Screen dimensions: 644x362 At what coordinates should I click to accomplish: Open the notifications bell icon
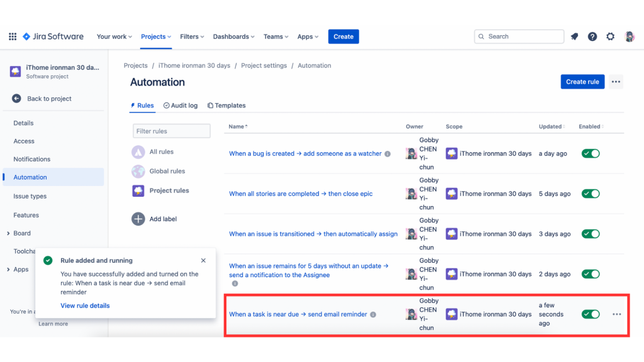(574, 36)
